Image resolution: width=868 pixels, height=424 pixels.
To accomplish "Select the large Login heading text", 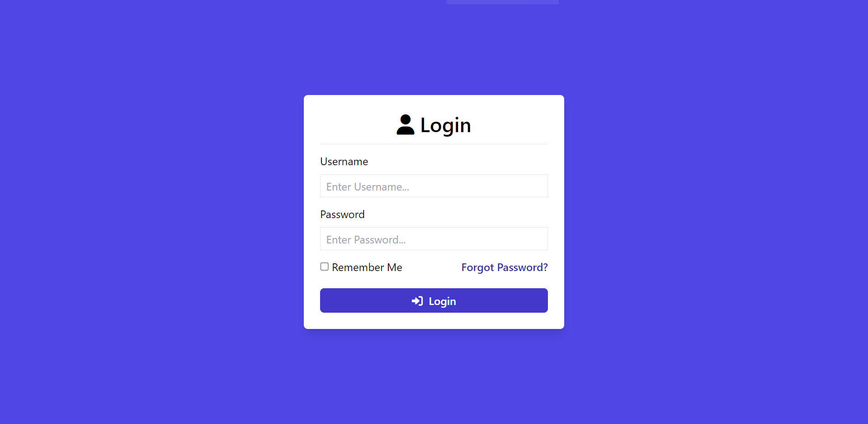I will pyautogui.click(x=446, y=125).
